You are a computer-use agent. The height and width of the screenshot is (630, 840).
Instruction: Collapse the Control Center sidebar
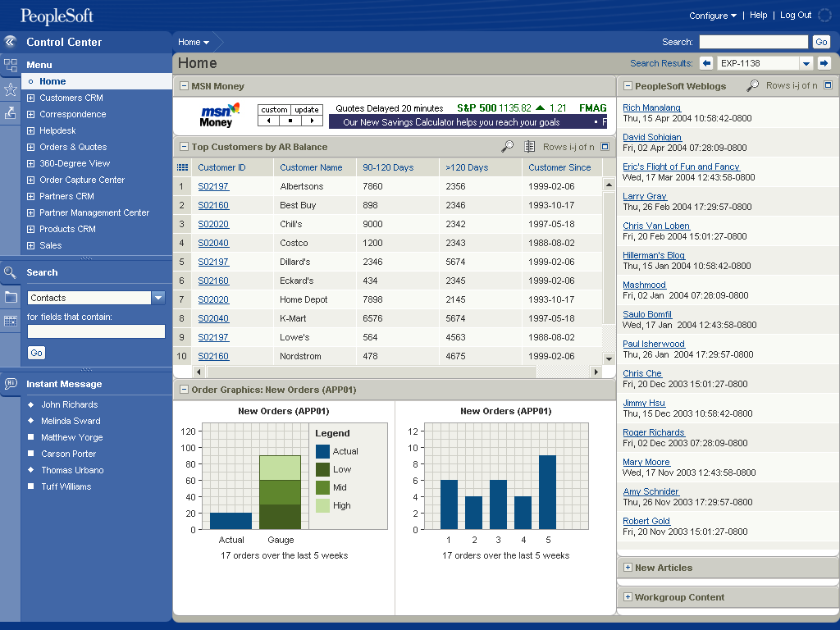click(10, 42)
